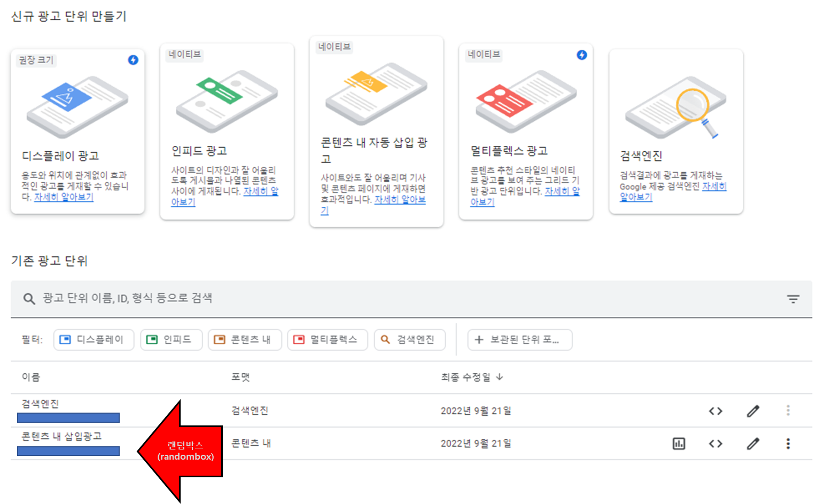Screen dimensions: 824x504
Task: Select the 검색엔진 filter chip
Action: tap(409, 339)
